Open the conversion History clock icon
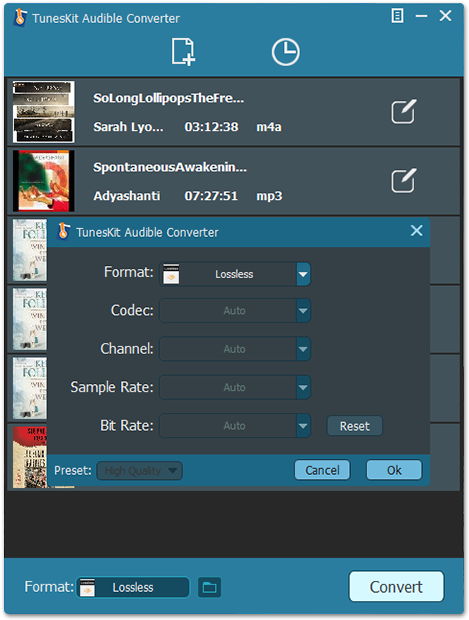This screenshot has width=469, height=620. coord(286,52)
